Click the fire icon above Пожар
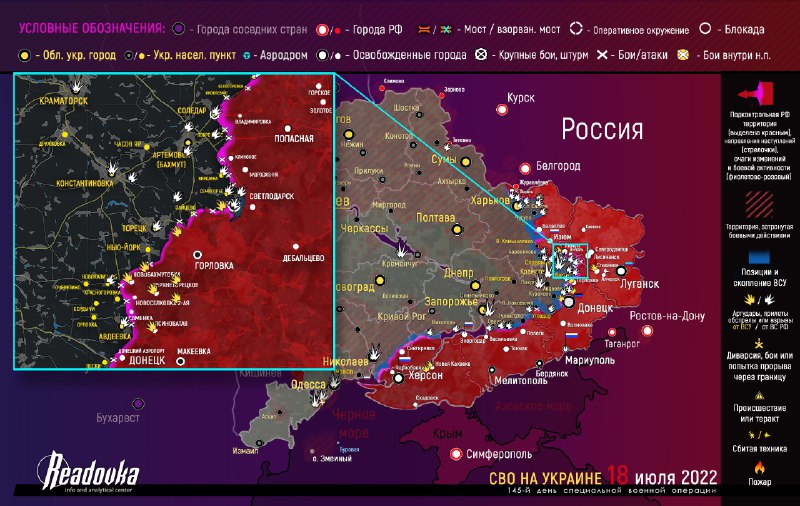 [759, 466]
